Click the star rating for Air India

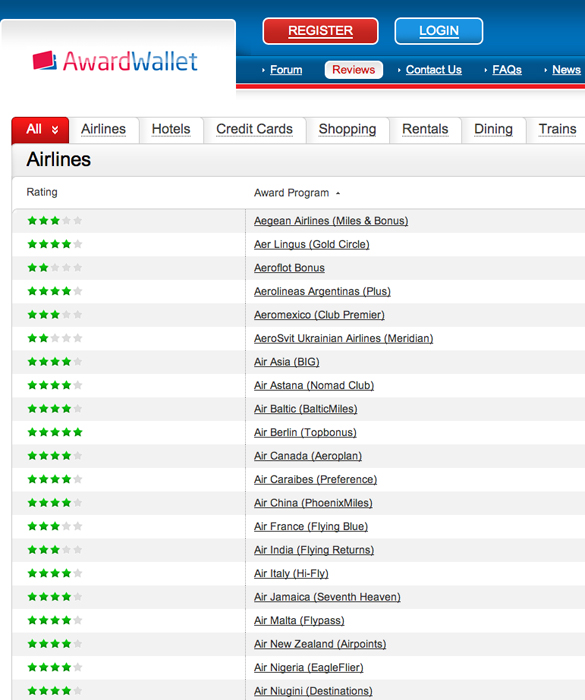55,550
